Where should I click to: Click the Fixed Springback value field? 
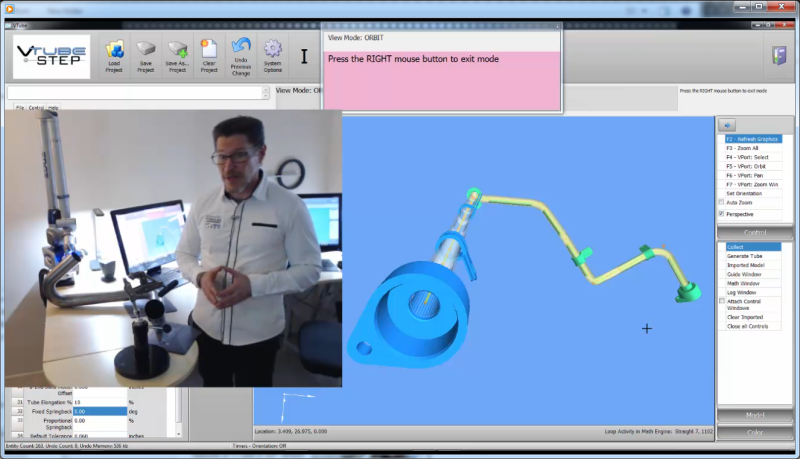pyautogui.click(x=100, y=411)
